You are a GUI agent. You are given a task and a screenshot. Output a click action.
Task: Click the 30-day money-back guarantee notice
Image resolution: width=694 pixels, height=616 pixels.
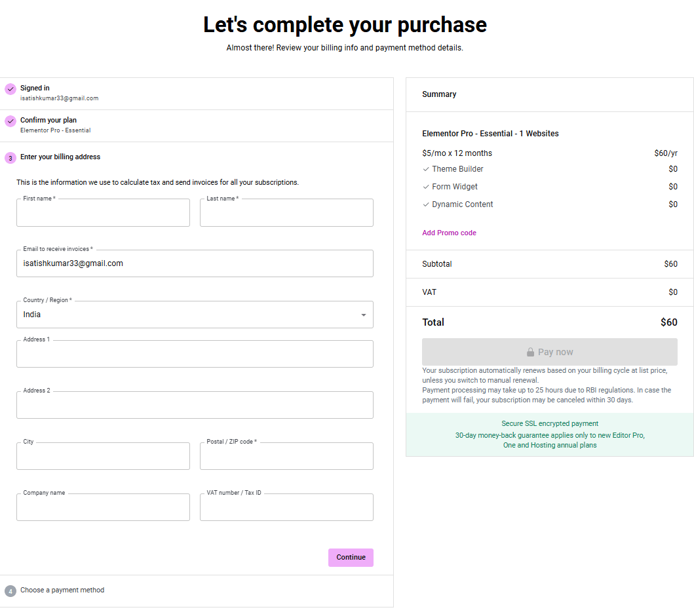coord(550,440)
